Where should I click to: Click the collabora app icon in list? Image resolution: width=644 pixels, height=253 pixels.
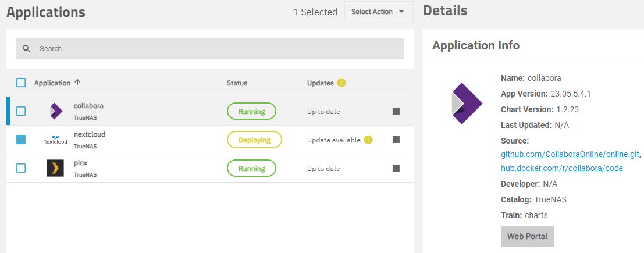point(56,111)
